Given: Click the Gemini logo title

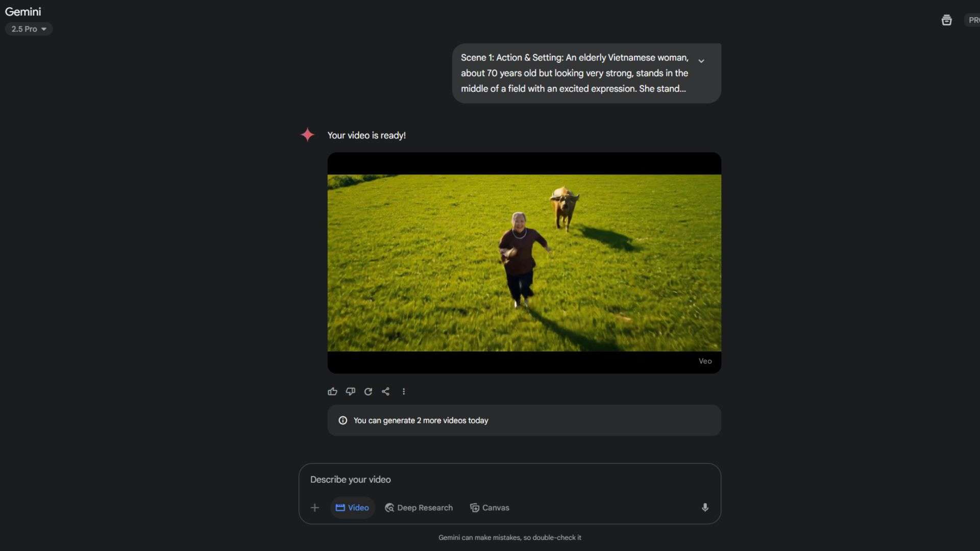Looking at the screenshot, I should click(23, 12).
